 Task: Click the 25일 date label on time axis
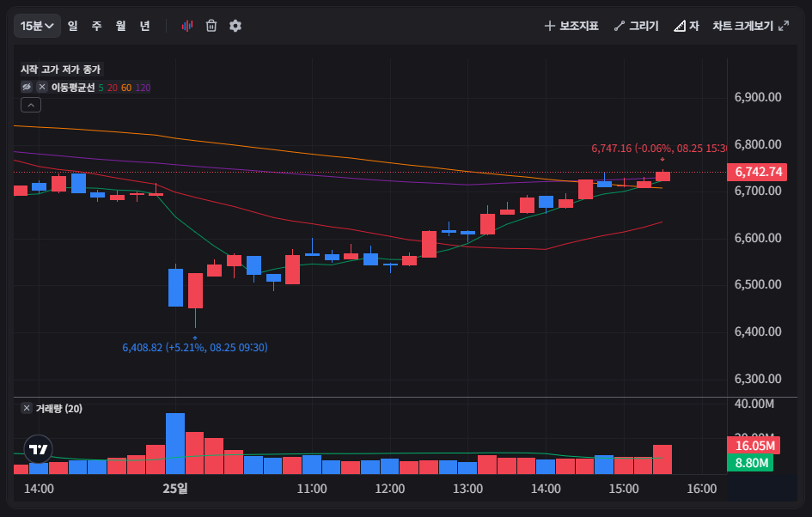click(x=175, y=489)
